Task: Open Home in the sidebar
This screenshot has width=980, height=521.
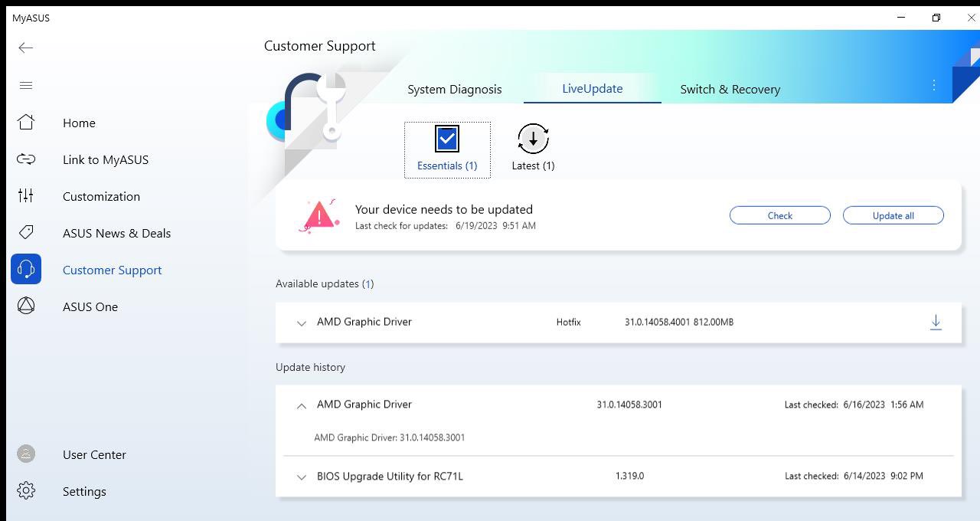Action: tap(79, 123)
